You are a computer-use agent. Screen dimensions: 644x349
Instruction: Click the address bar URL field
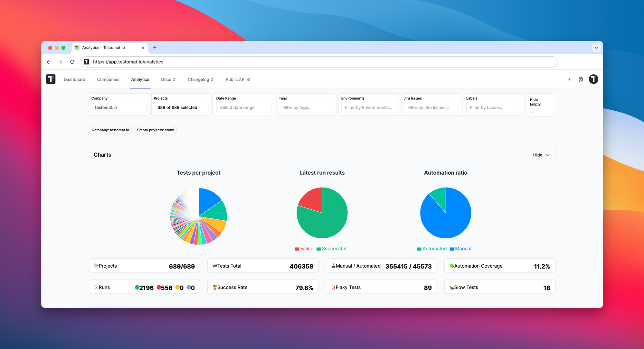pos(319,62)
